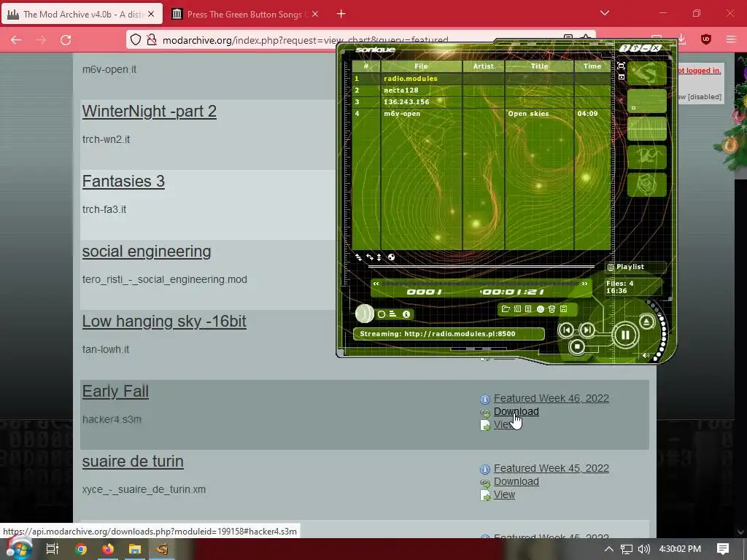Viewport: 747px width, 560px height.
Task: Open the uBlock Origin extension icon
Action: point(706,39)
